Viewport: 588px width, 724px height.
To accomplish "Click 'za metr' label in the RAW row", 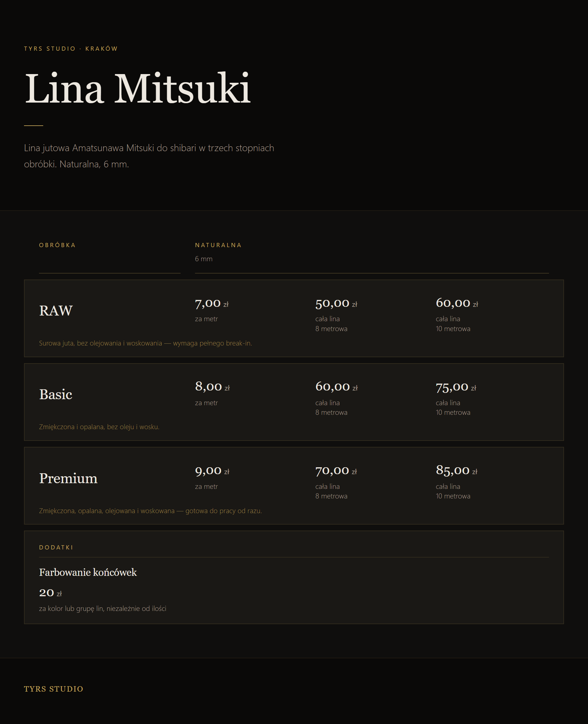I will click(x=206, y=319).
